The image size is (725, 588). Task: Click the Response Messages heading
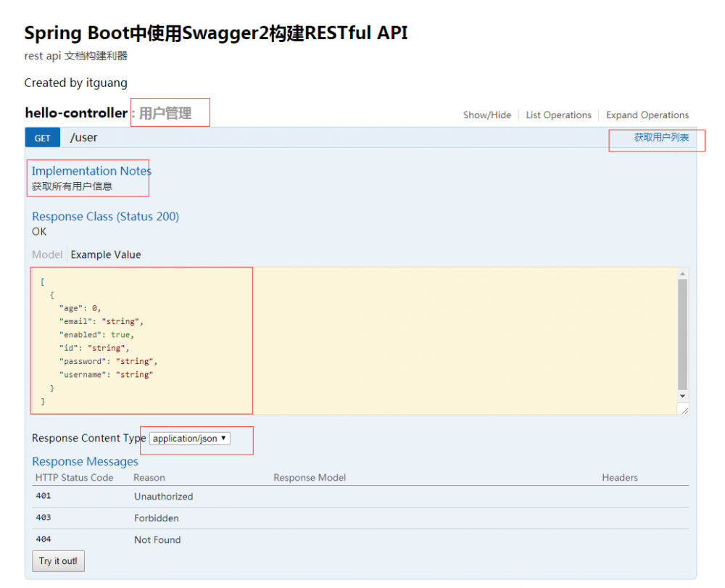click(x=85, y=461)
